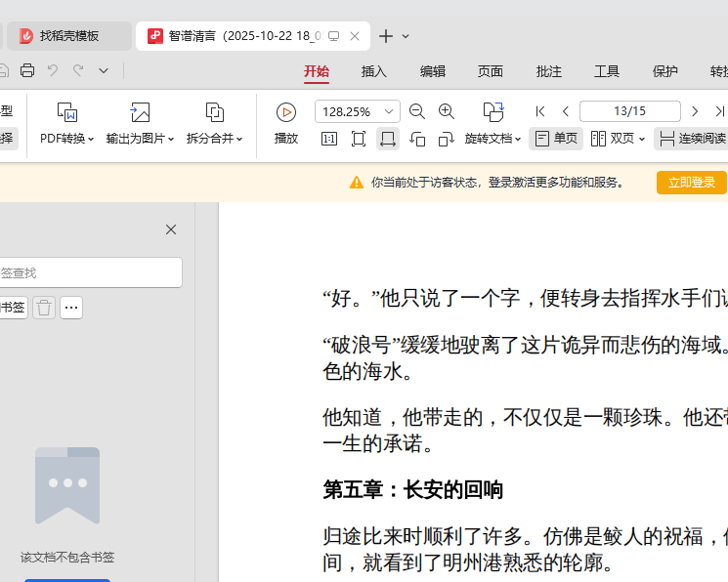Jump to last page
This screenshot has height=582, width=728.
pos(719,111)
